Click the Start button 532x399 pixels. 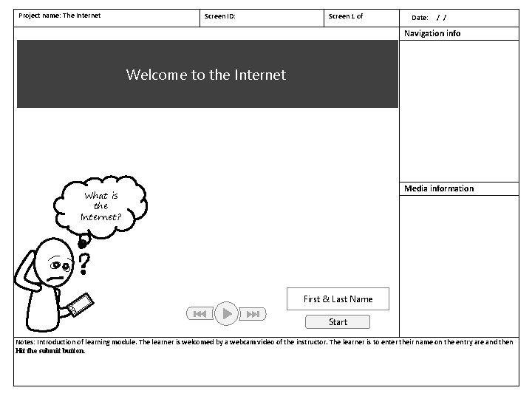coord(338,321)
